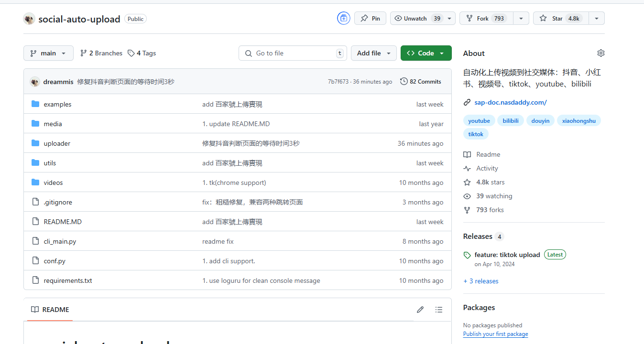Click the blue icon left of Pin
The width and height of the screenshot is (644, 344).
pyautogui.click(x=343, y=19)
